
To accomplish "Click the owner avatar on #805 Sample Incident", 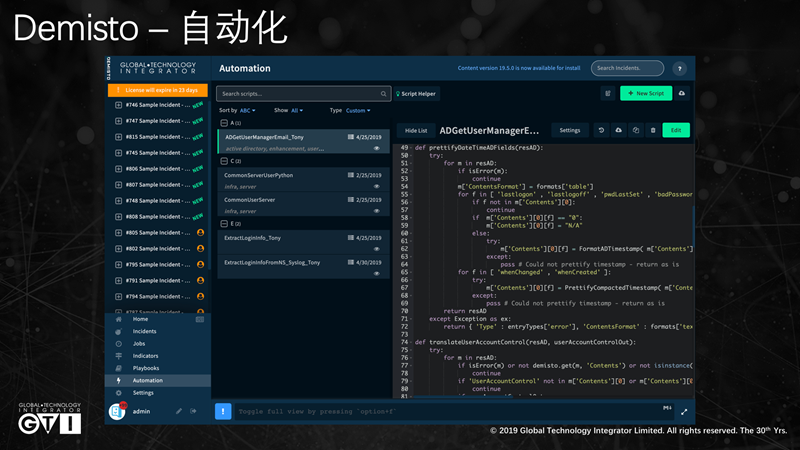I will click(201, 233).
